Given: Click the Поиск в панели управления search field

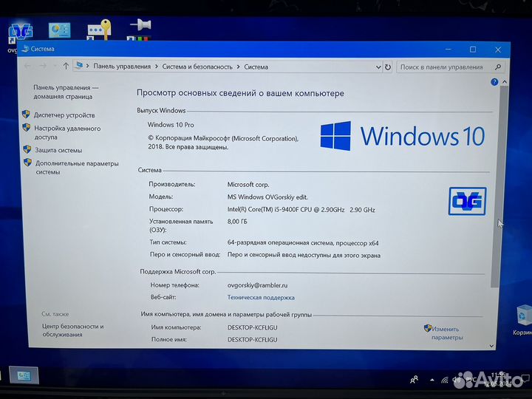Looking at the screenshot, I should coord(450,67).
